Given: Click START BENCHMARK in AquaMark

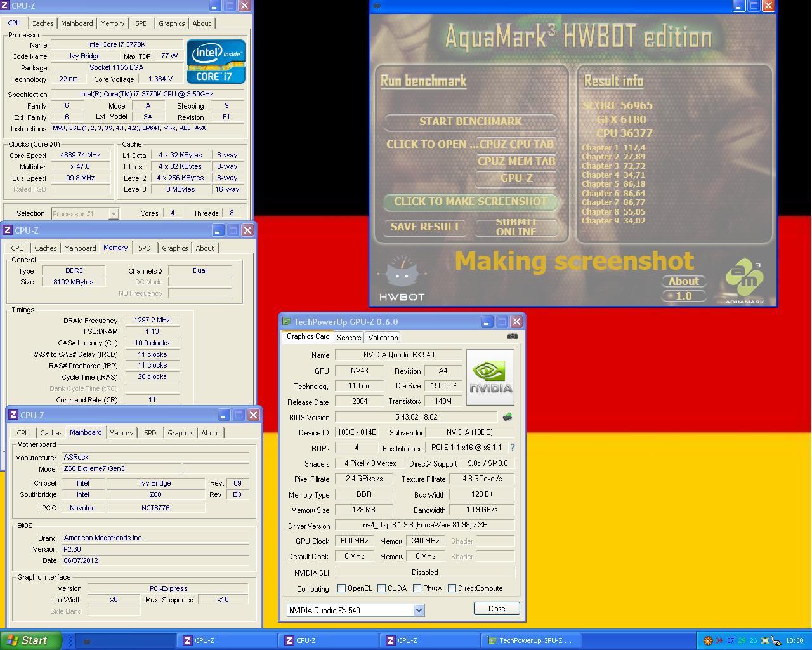Looking at the screenshot, I should [470, 121].
